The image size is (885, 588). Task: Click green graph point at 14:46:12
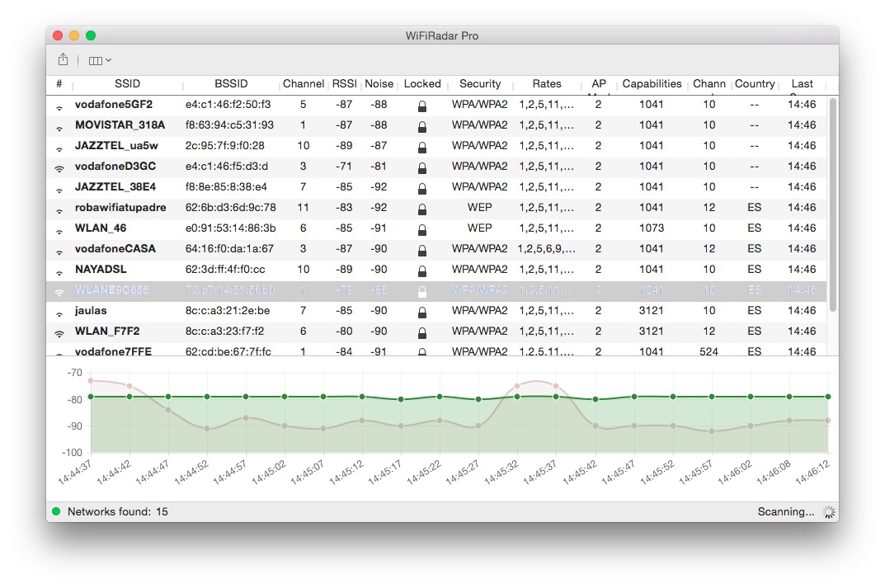tap(828, 397)
